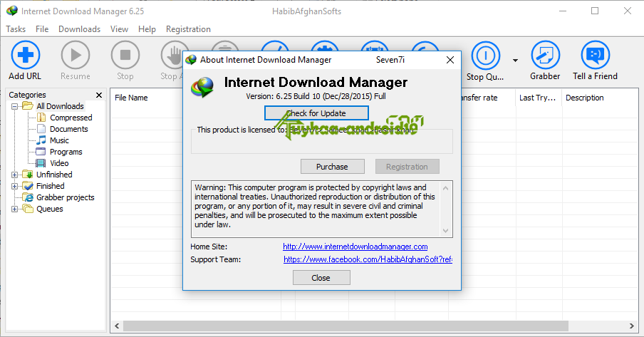Click the Tell a Friend icon

595,55
